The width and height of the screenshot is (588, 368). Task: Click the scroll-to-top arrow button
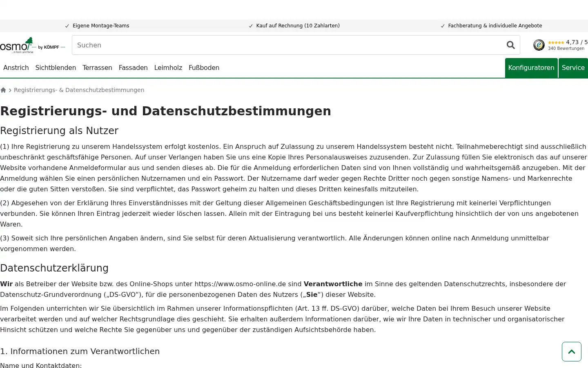(571, 352)
